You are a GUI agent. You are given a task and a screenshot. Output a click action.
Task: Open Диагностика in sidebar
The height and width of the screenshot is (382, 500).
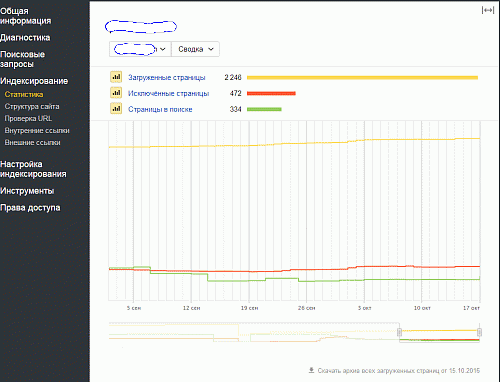tap(25, 38)
